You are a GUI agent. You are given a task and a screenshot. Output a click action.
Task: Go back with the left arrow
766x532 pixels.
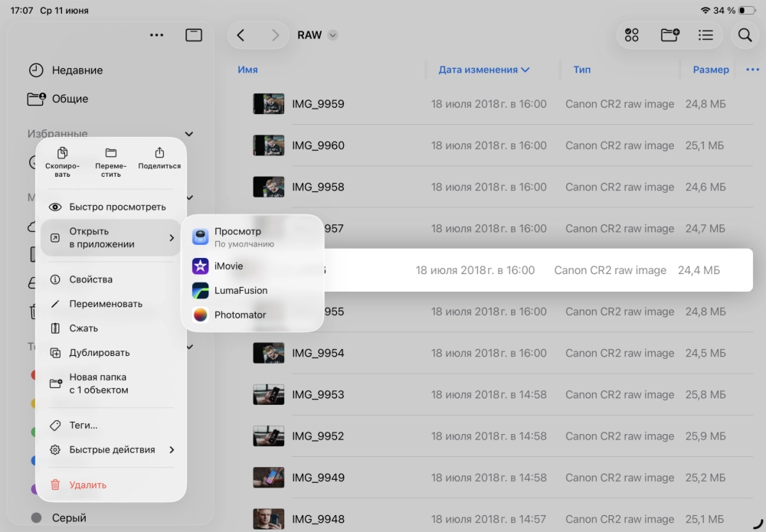[241, 35]
